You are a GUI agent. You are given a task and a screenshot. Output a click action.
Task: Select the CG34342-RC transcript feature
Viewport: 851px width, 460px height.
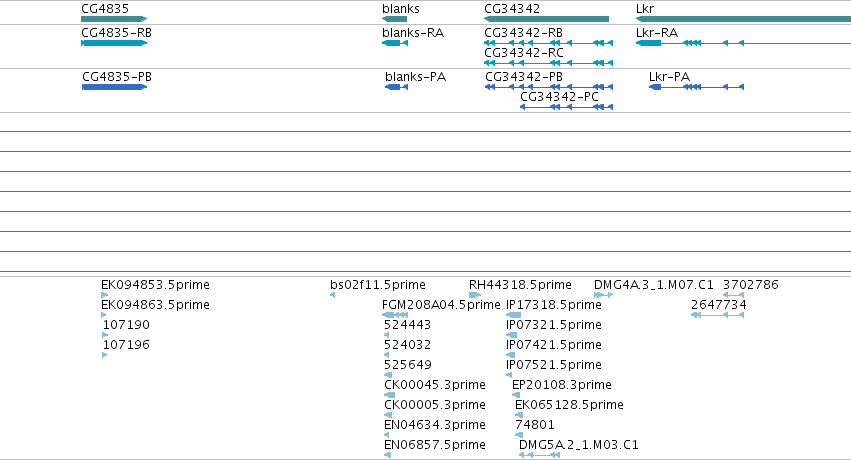[549, 63]
